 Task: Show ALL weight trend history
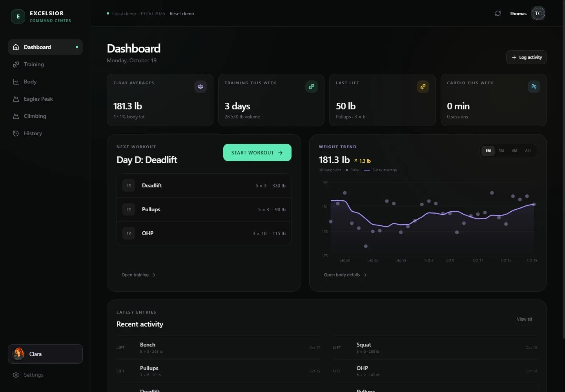[x=528, y=151]
